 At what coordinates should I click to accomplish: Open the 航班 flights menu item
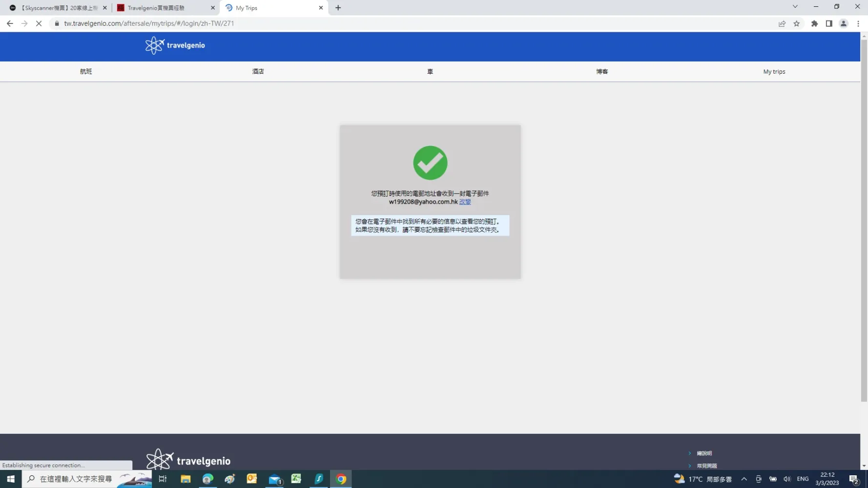[86, 71]
